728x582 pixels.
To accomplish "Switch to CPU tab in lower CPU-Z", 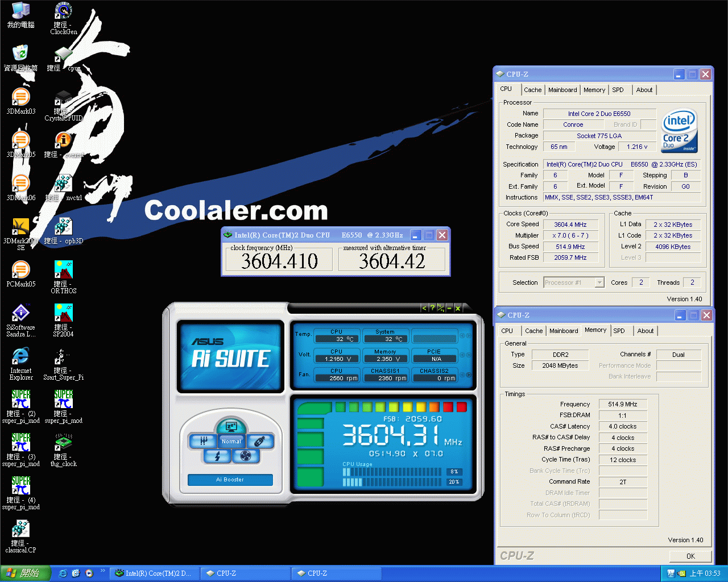I will 507,331.
